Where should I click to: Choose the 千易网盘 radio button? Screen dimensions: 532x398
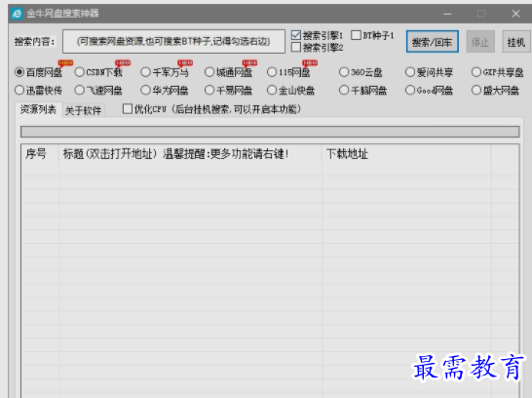point(209,90)
